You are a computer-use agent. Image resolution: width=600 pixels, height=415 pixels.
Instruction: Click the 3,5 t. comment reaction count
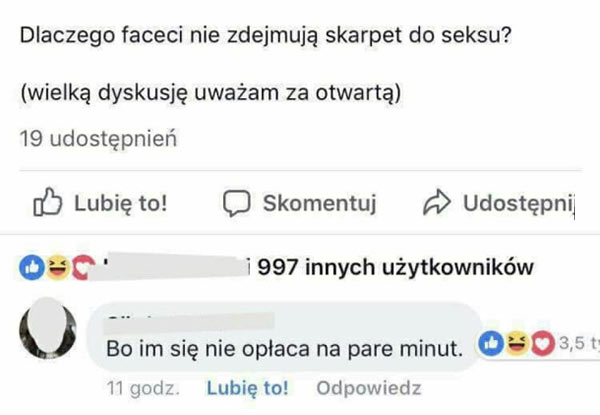point(576,346)
